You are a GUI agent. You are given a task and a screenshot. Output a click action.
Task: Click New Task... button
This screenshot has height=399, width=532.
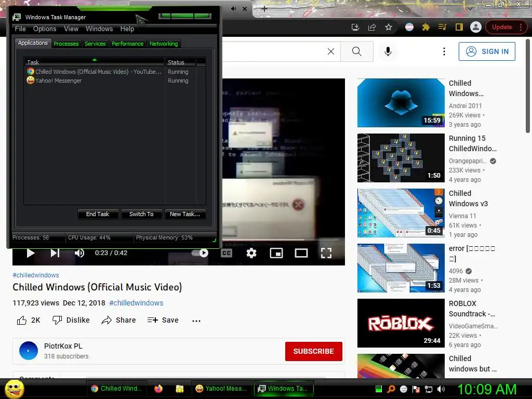tap(185, 214)
